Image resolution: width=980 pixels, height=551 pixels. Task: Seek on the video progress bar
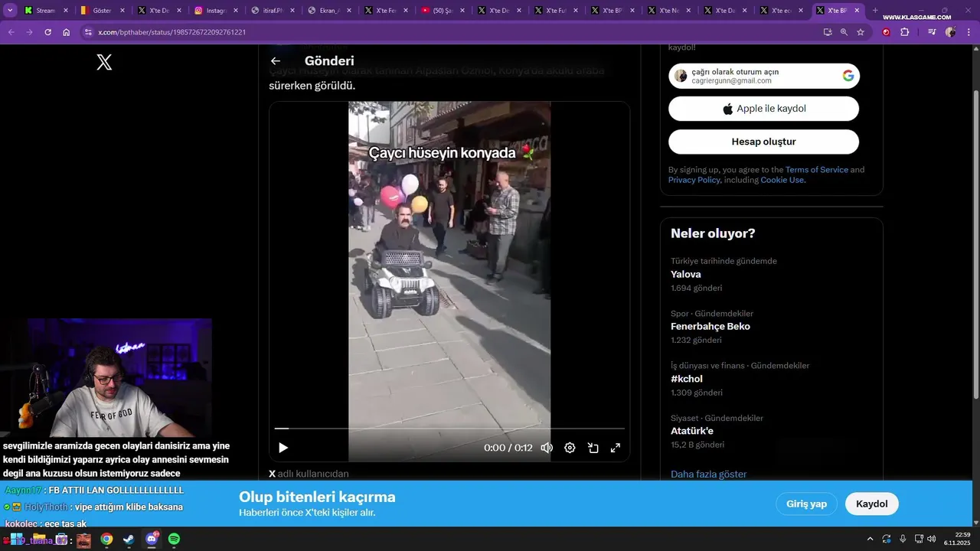[x=449, y=429]
